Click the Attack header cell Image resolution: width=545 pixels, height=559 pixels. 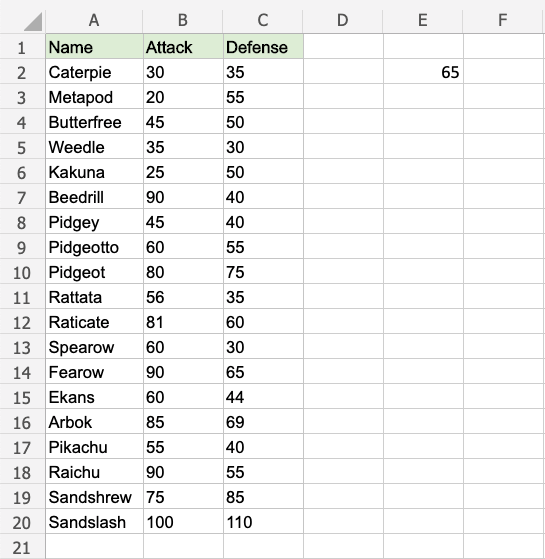[183, 47]
